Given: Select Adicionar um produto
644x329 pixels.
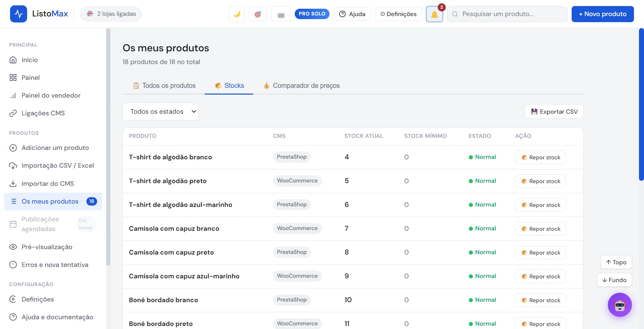Looking at the screenshot, I should coord(54,148).
